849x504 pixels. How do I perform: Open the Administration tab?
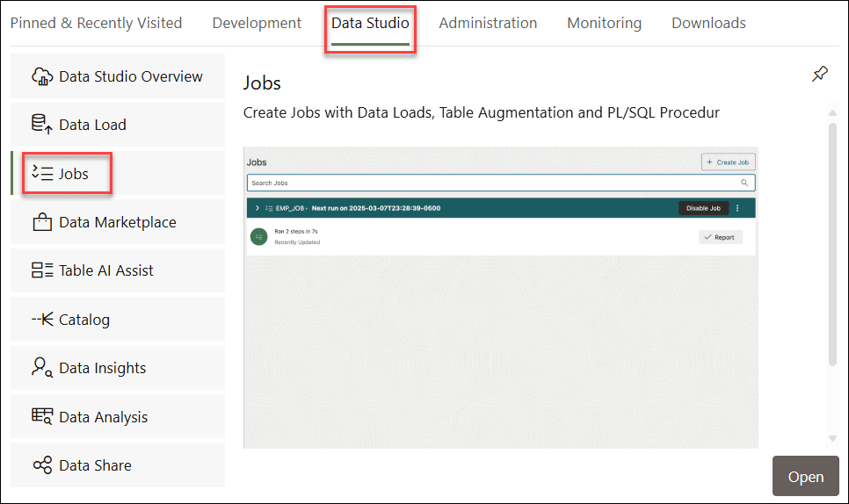(x=488, y=23)
